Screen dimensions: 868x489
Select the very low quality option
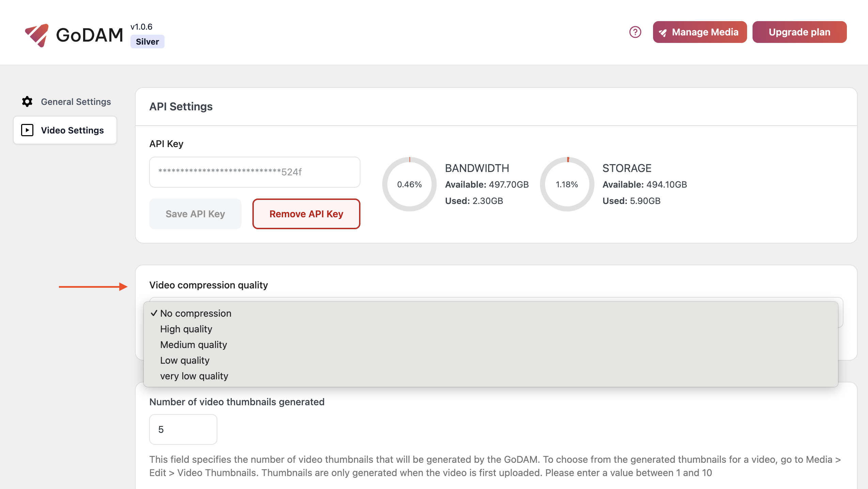tap(194, 376)
